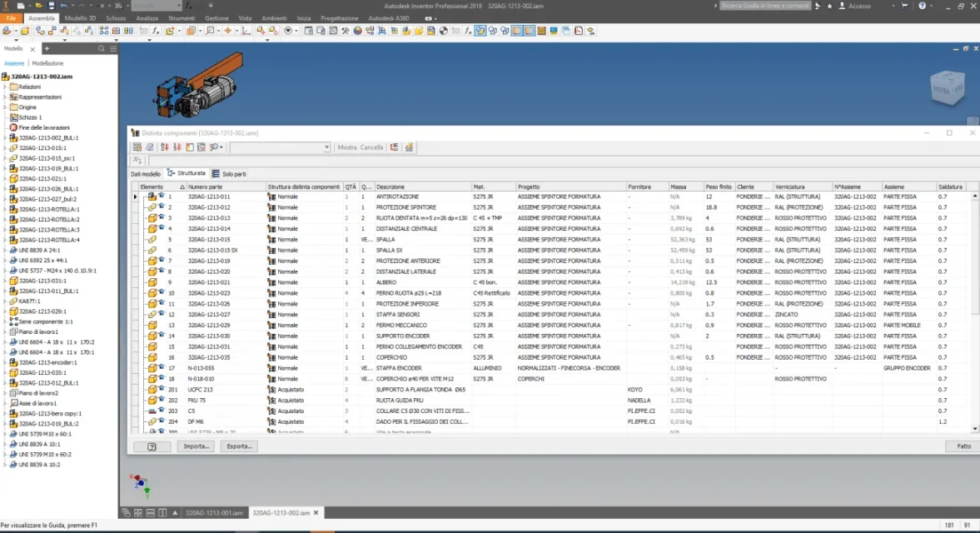Switch browser view to Assieme
The width and height of the screenshot is (980, 533).
[14, 63]
